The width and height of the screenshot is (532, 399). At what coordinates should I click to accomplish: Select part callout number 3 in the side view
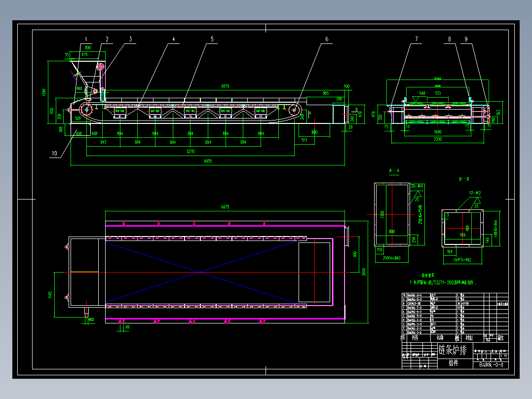tap(130, 40)
